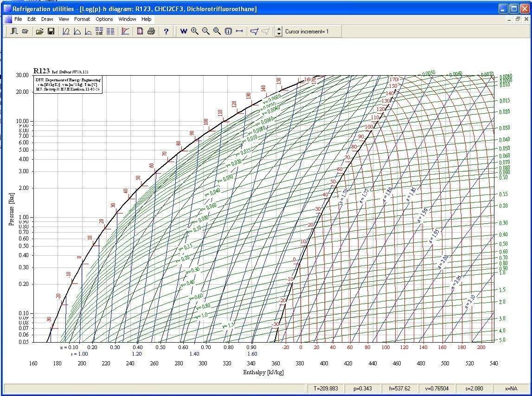Screen dimensions: 532x396
Task: Click status bar quality x=NA
Action: 511,389
